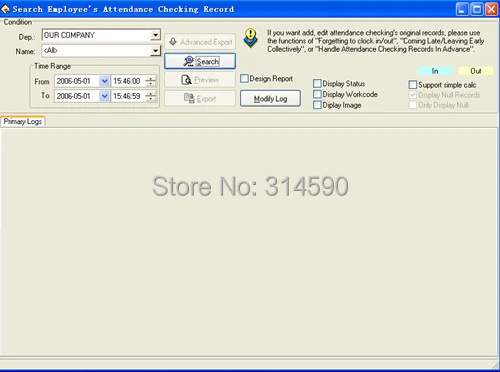Close the attendance record window
Viewport: 500px width, 372px height.
[491, 9]
